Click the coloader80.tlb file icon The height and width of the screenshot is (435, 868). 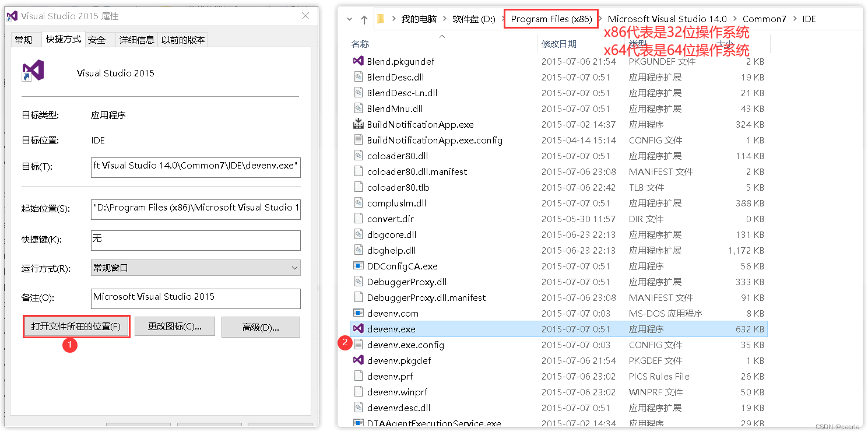[x=358, y=187]
